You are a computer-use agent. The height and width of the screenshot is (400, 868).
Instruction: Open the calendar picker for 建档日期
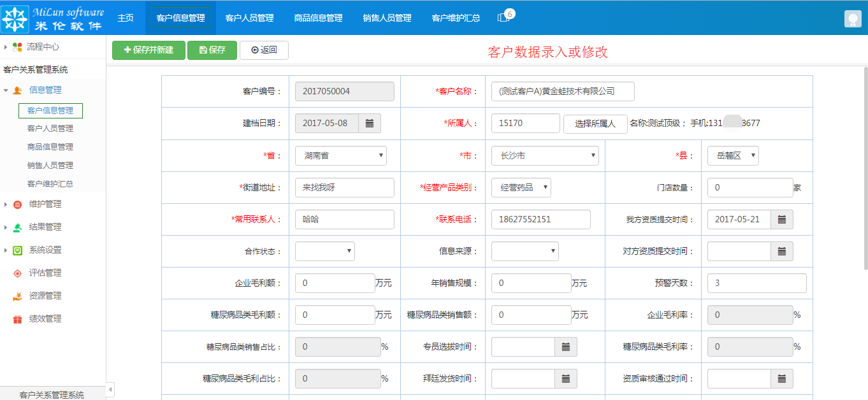click(370, 123)
